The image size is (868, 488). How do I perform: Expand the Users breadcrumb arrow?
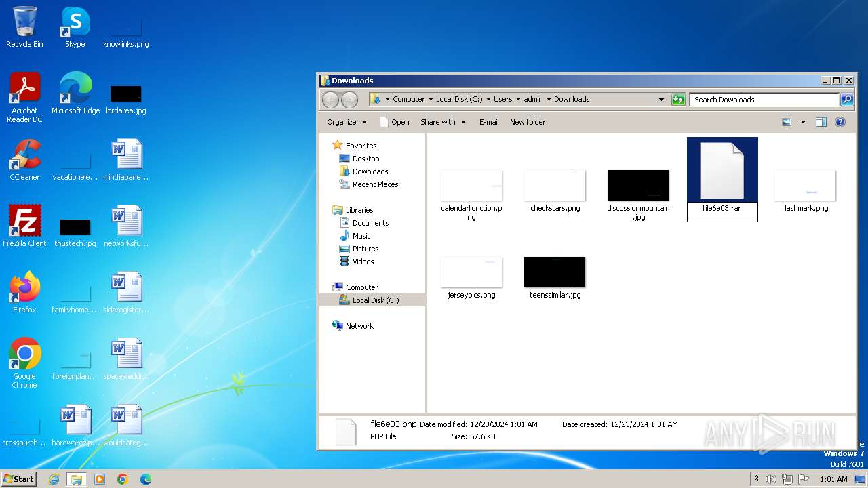(x=519, y=99)
